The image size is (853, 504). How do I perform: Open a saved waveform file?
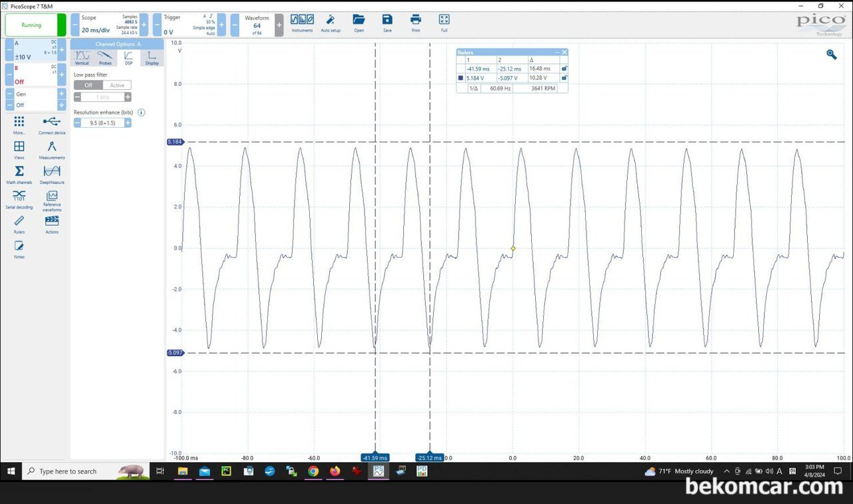click(x=359, y=23)
